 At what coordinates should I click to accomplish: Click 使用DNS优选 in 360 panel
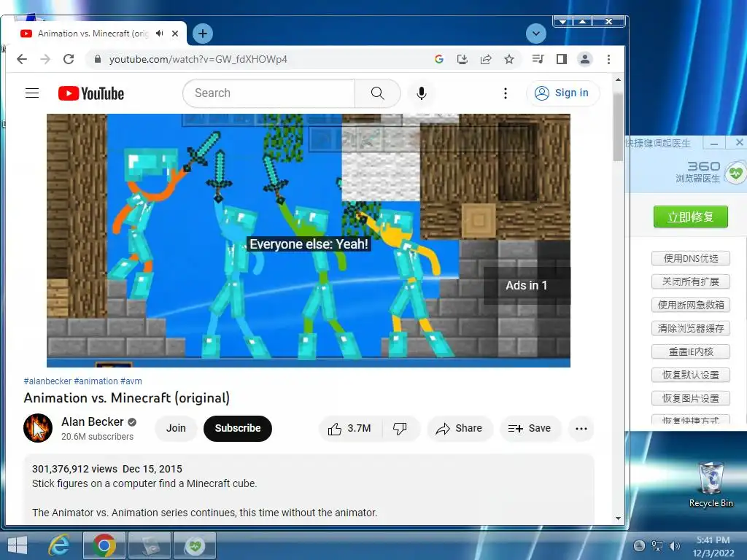[x=690, y=258]
